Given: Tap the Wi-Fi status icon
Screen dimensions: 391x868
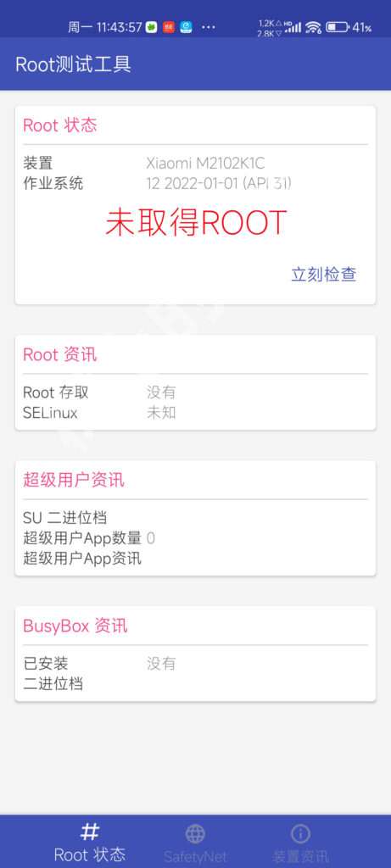Looking at the screenshot, I should [x=313, y=27].
